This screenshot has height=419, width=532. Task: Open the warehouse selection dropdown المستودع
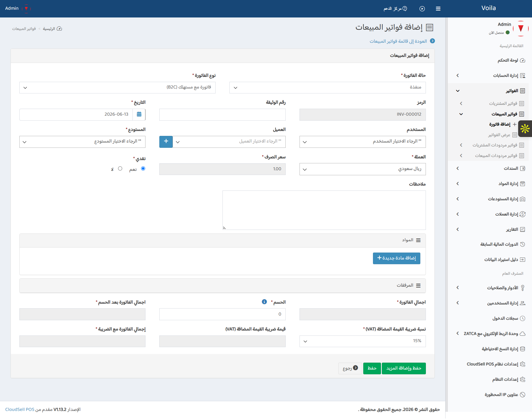pyautogui.click(x=82, y=142)
